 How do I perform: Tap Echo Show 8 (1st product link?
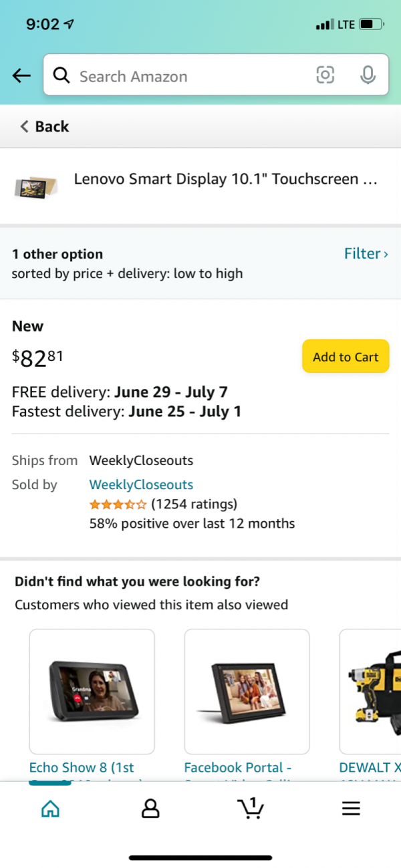[x=82, y=767]
